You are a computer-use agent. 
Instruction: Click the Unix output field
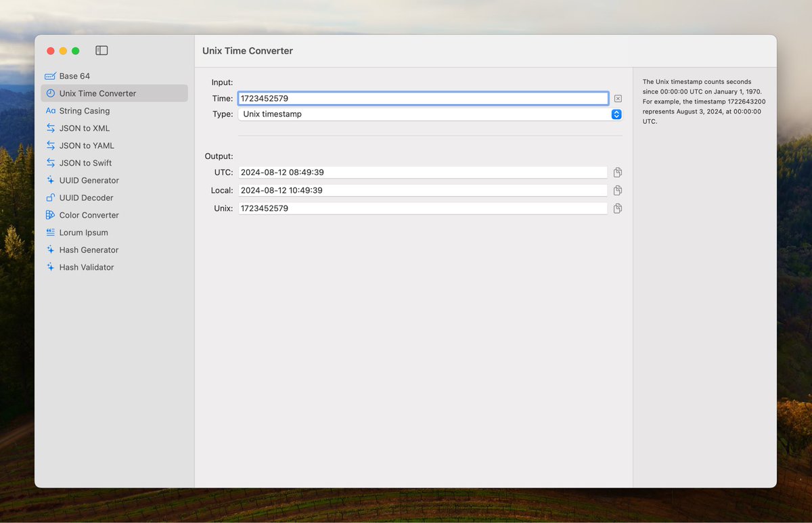click(423, 208)
